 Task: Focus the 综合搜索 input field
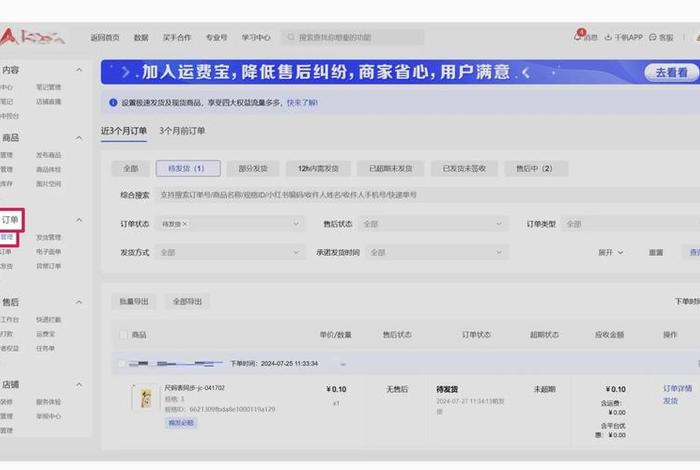428,195
